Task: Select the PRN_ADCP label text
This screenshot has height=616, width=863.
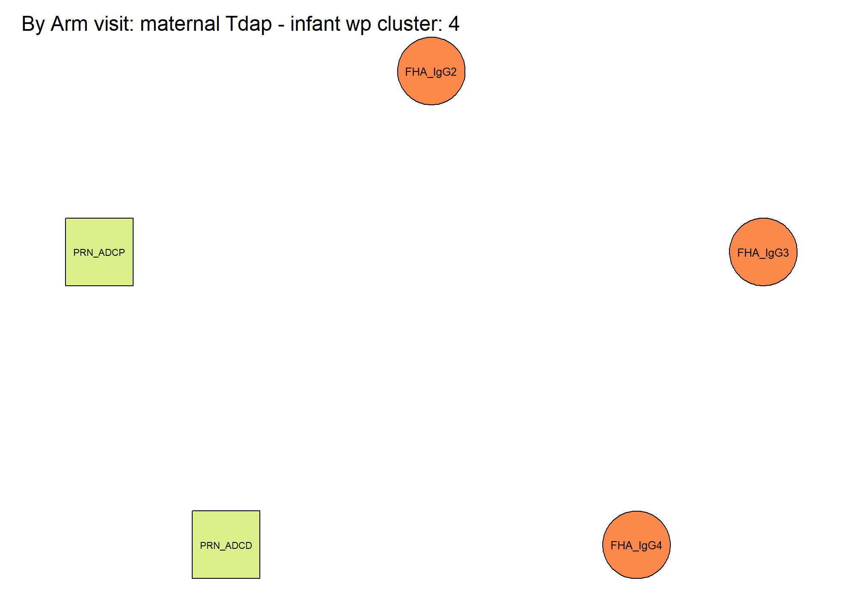Action: pos(99,253)
